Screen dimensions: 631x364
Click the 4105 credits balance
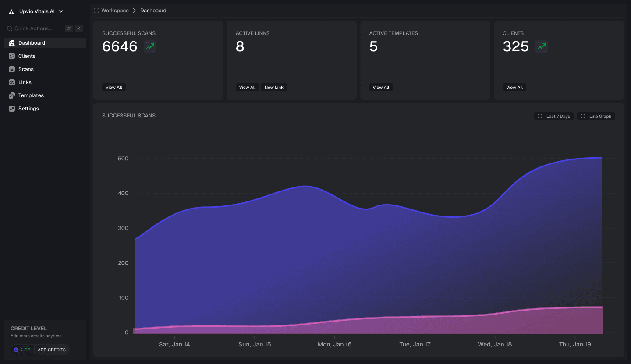(x=25, y=350)
